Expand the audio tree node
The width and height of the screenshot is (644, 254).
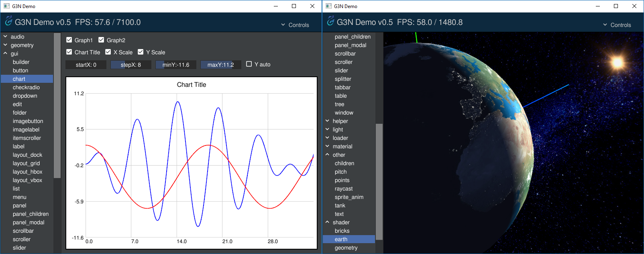coord(5,37)
